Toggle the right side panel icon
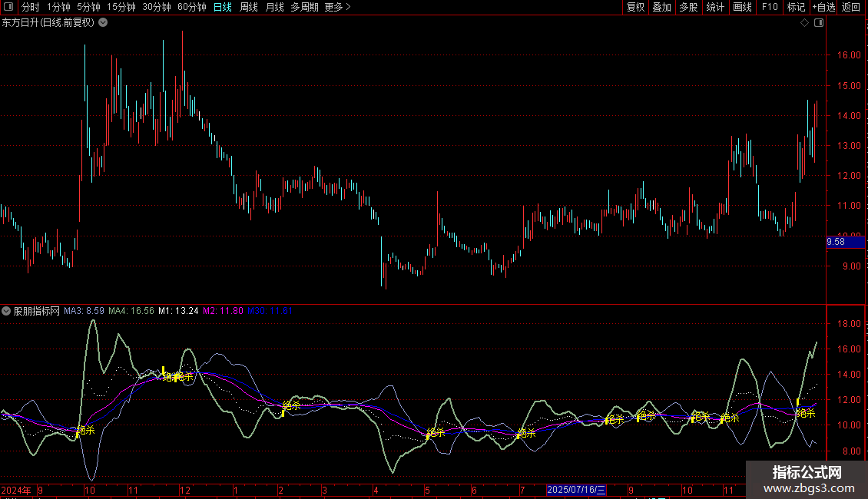This screenshot has width=868, height=499. point(819,23)
